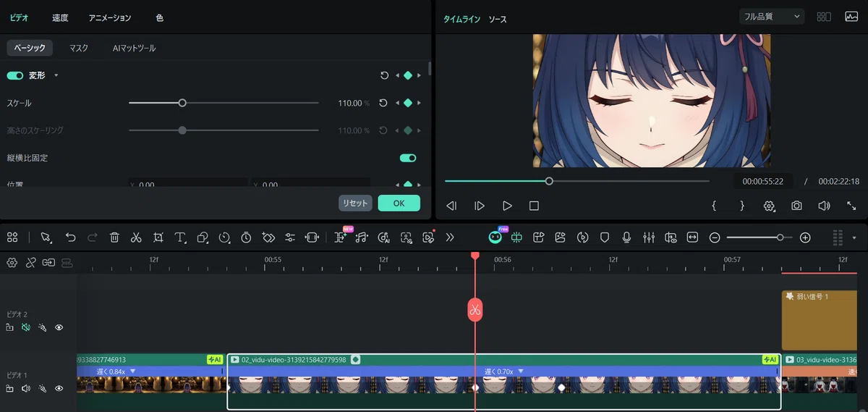Open the audio mixer icon
The image size is (868, 412).
click(649, 237)
